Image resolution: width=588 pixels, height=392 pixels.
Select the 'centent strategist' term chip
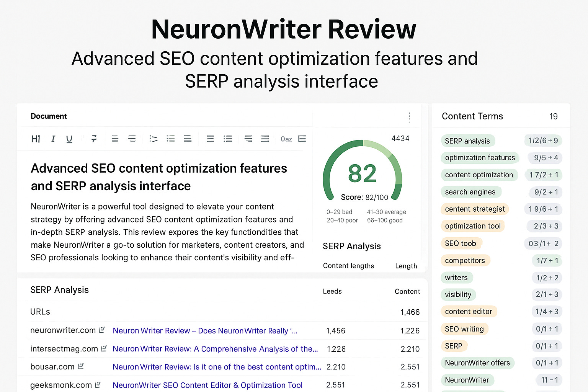coord(475,209)
